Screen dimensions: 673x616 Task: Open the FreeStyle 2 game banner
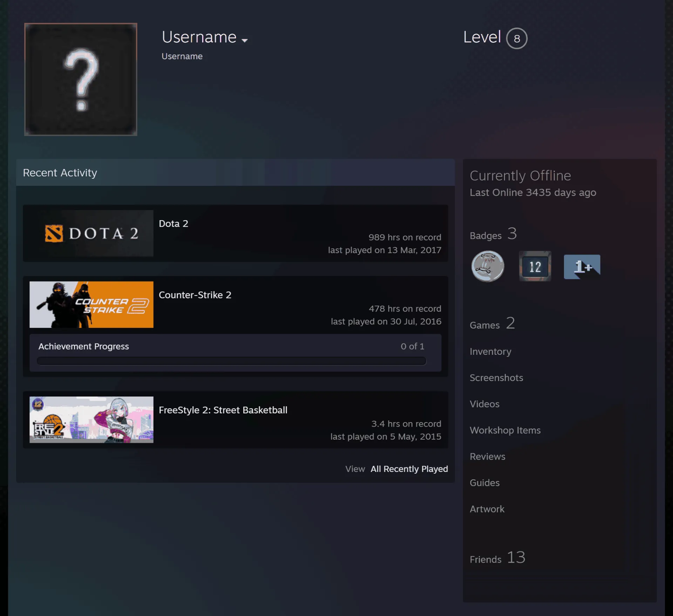(91, 420)
